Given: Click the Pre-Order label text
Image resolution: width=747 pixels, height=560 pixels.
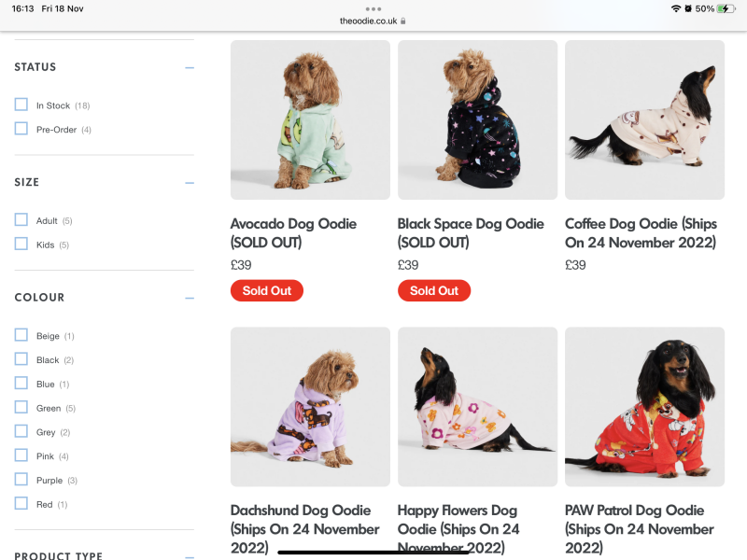Looking at the screenshot, I should 56,130.
